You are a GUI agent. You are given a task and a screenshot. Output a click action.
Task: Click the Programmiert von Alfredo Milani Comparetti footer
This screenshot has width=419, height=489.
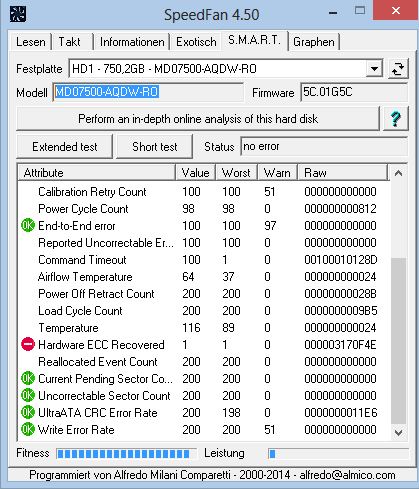point(212,475)
